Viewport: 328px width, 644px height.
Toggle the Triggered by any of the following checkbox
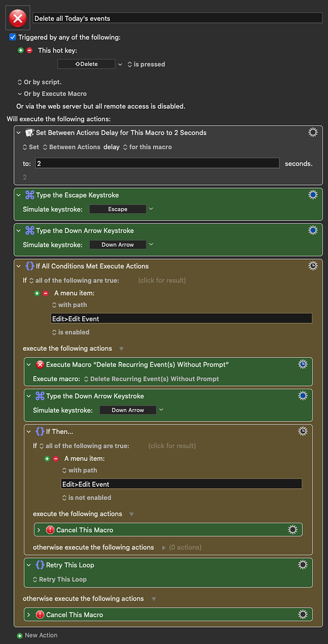coord(13,37)
